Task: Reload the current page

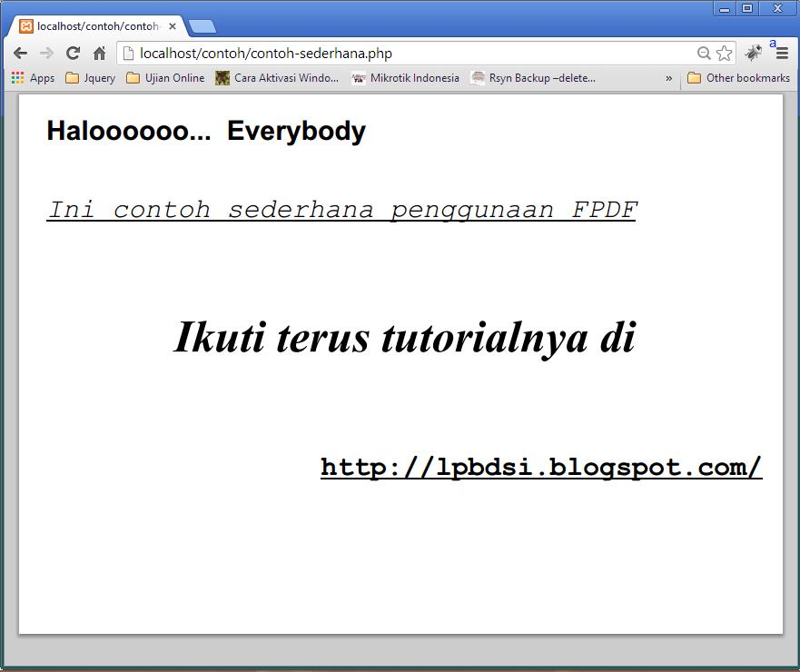Action: click(73, 53)
